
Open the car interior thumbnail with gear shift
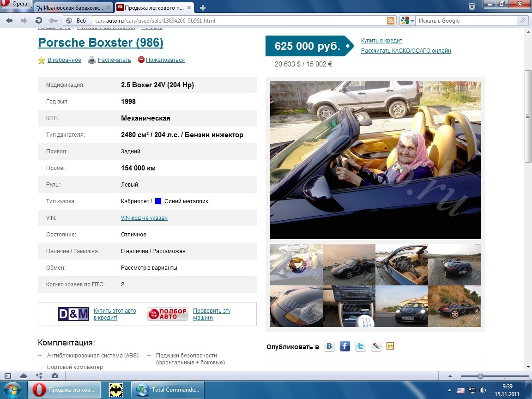tap(349, 307)
